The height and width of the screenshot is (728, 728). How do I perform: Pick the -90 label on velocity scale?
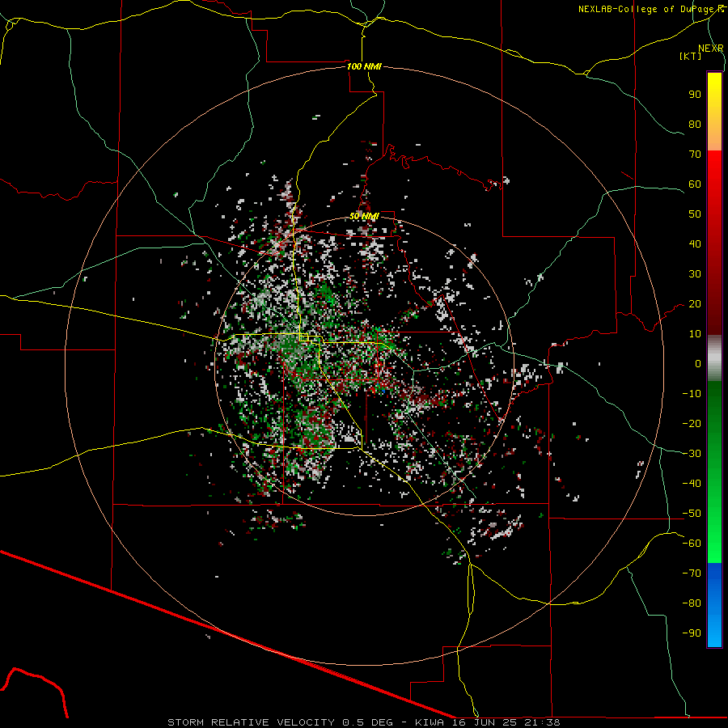click(x=692, y=633)
